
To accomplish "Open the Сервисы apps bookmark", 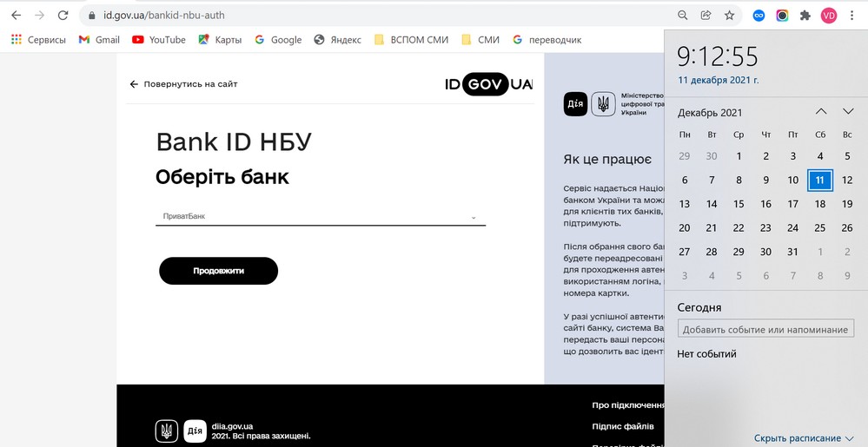I will point(38,40).
